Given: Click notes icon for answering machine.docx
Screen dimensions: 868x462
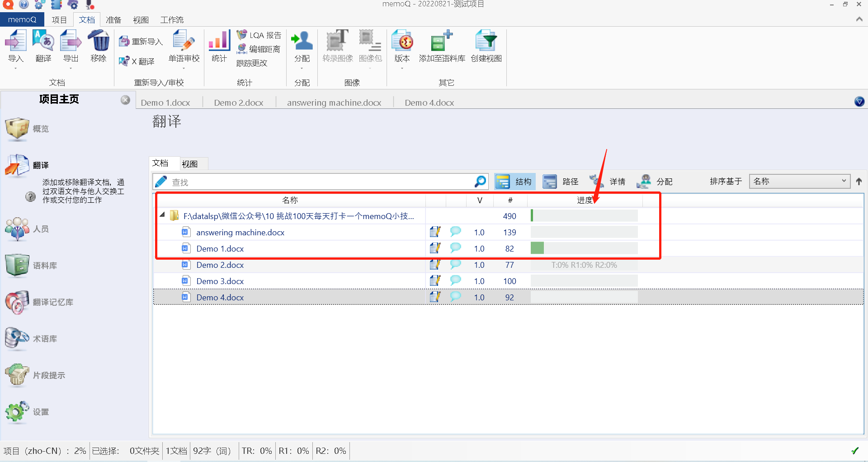Looking at the screenshot, I should [x=435, y=232].
